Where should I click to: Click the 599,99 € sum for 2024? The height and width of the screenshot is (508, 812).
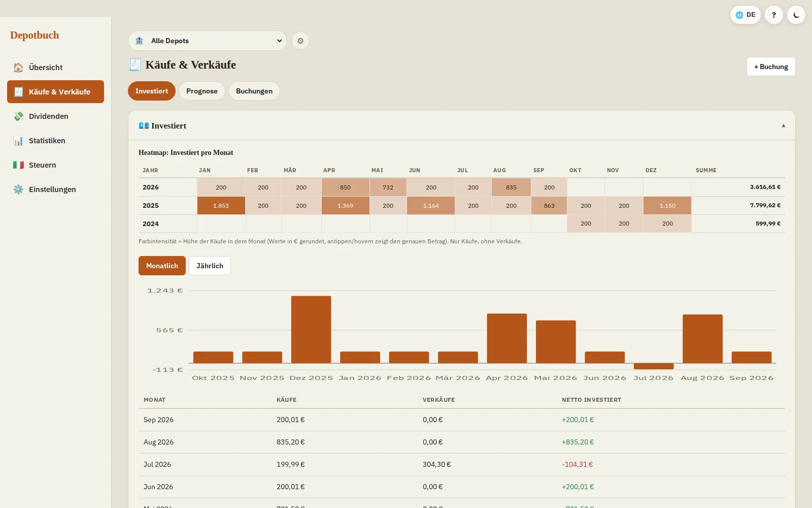(768, 224)
